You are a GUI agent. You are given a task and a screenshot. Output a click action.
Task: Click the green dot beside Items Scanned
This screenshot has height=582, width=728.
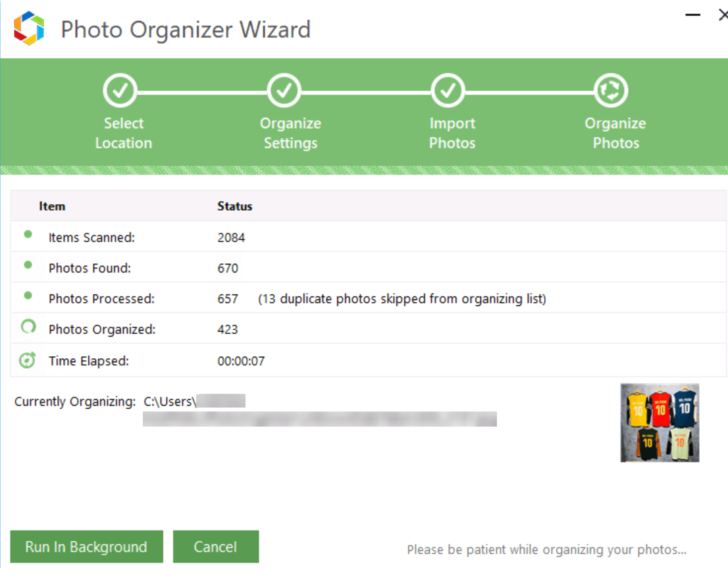(x=27, y=234)
